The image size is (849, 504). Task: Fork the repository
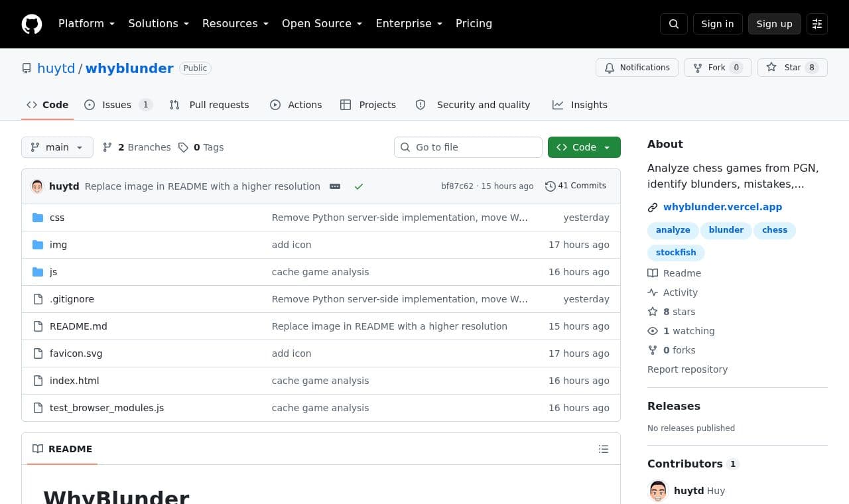[x=718, y=68]
